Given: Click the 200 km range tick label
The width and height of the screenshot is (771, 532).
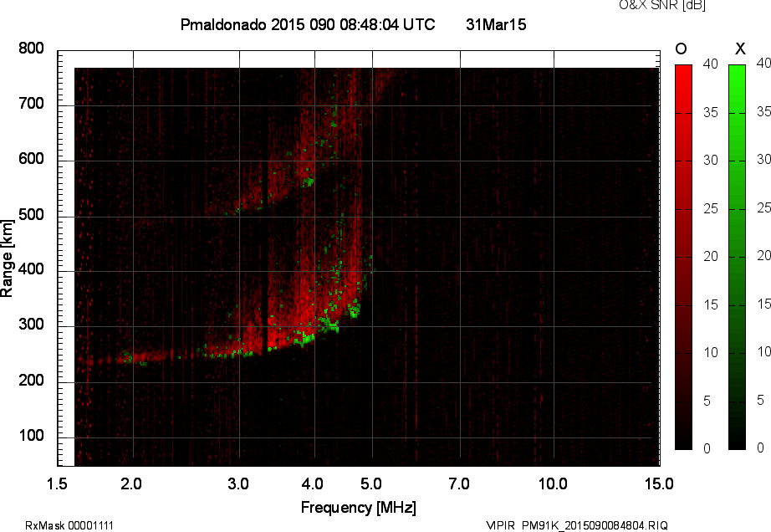Looking at the screenshot, I should coord(31,381).
